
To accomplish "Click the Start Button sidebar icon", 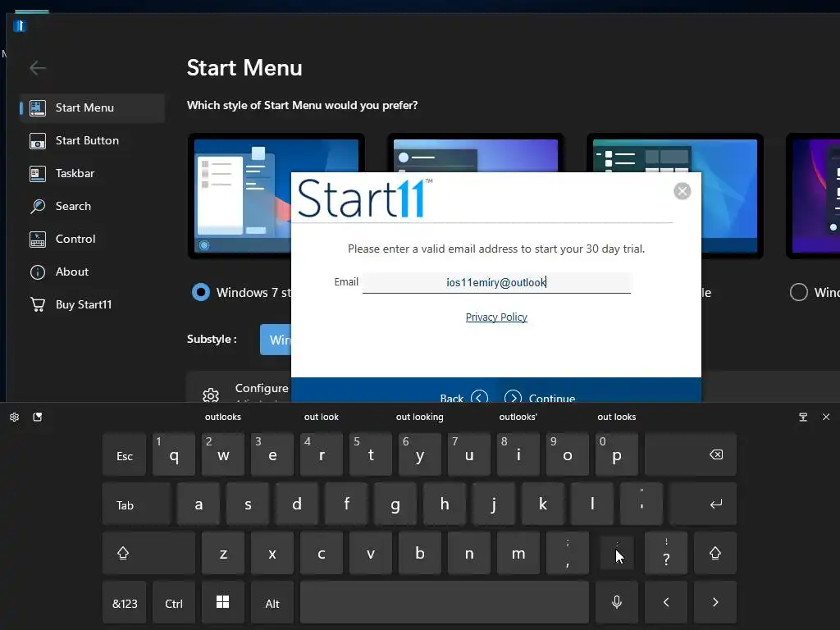I will pyautogui.click(x=38, y=141).
